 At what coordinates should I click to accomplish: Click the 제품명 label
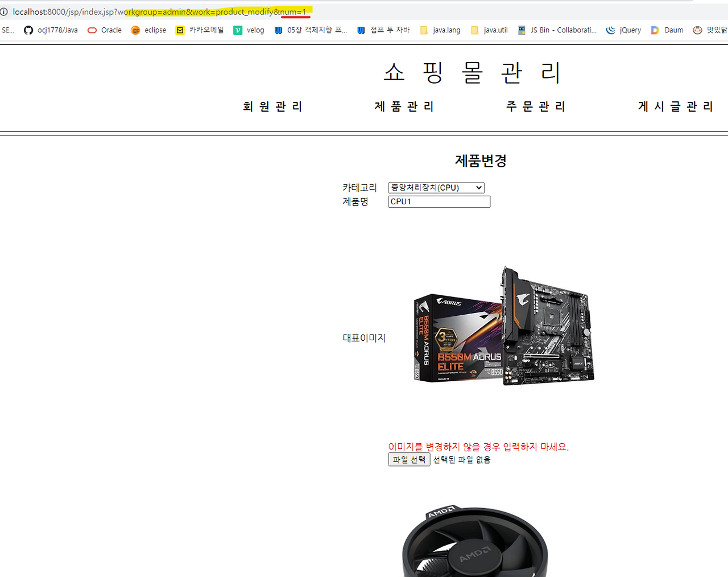pyautogui.click(x=355, y=201)
